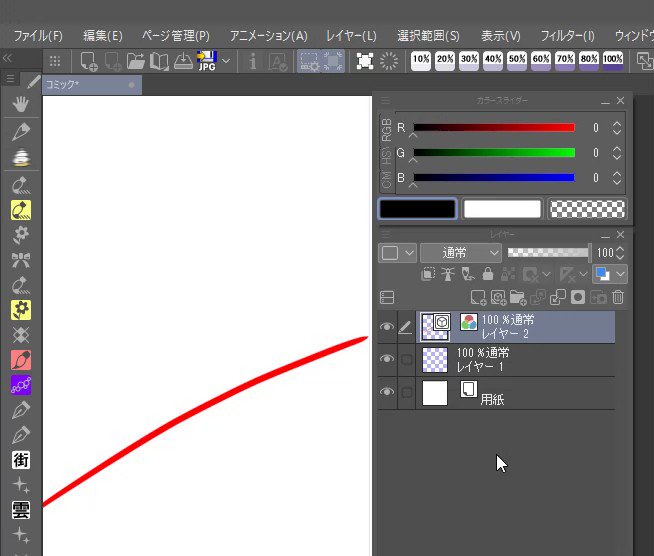Create a new layer folder
This screenshot has height=556, width=654.
pos(518,297)
